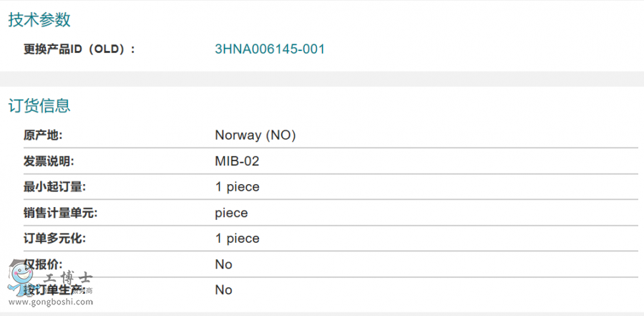Click the 按订单生产 field label
This screenshot has height=316, width=644.
click(x=57, y=290)
